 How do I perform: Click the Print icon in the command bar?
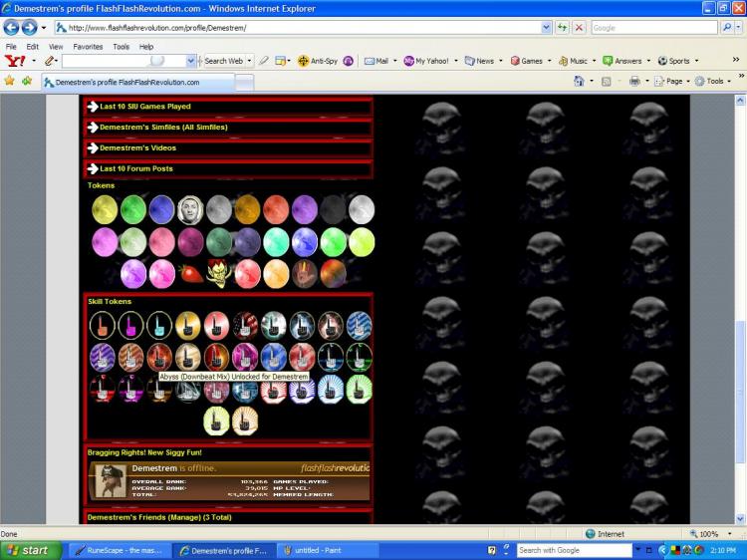coord(634,81)
